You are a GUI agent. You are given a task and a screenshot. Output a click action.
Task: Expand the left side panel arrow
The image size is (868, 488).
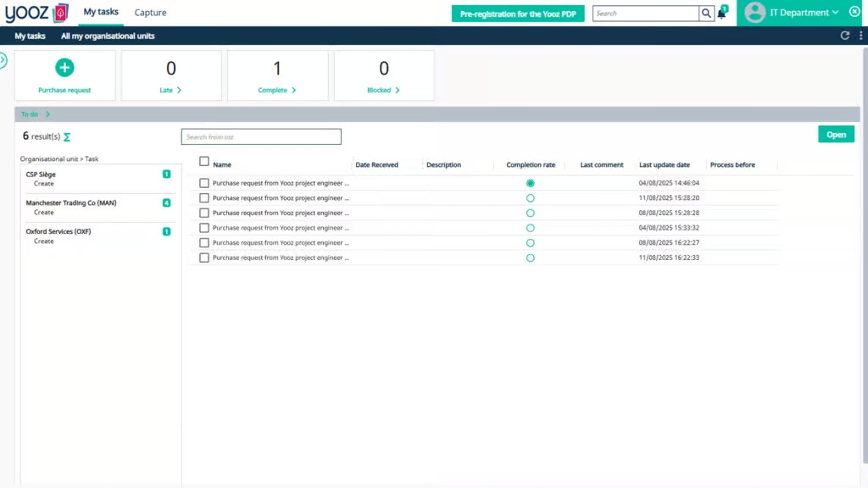tap(3, 60)
